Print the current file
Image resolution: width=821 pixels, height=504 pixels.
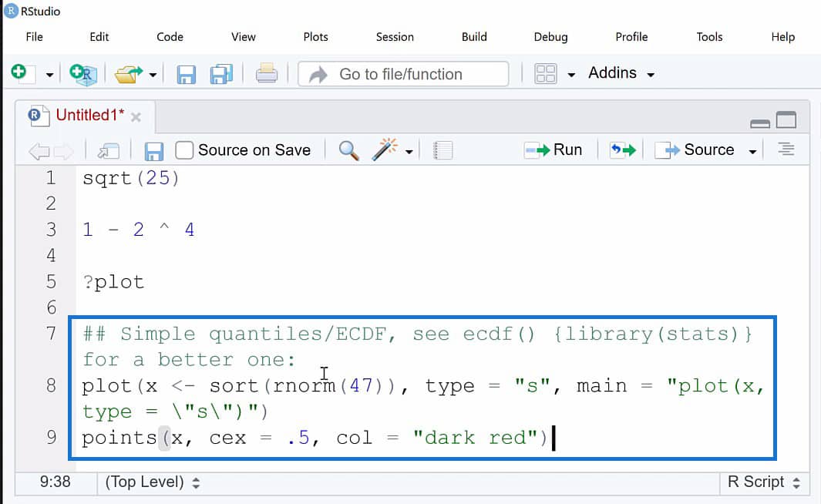[267, 74]
